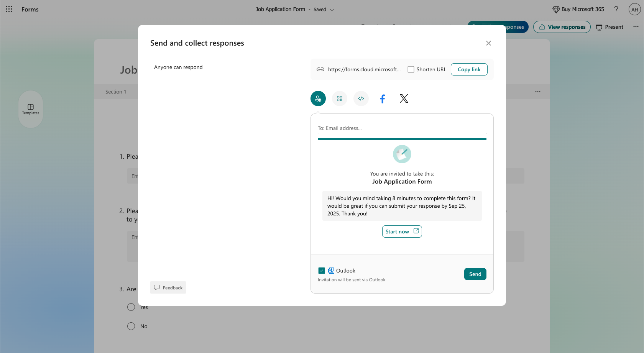
Task: Open the more options menu beside Present
Action: tap(636, 27)
